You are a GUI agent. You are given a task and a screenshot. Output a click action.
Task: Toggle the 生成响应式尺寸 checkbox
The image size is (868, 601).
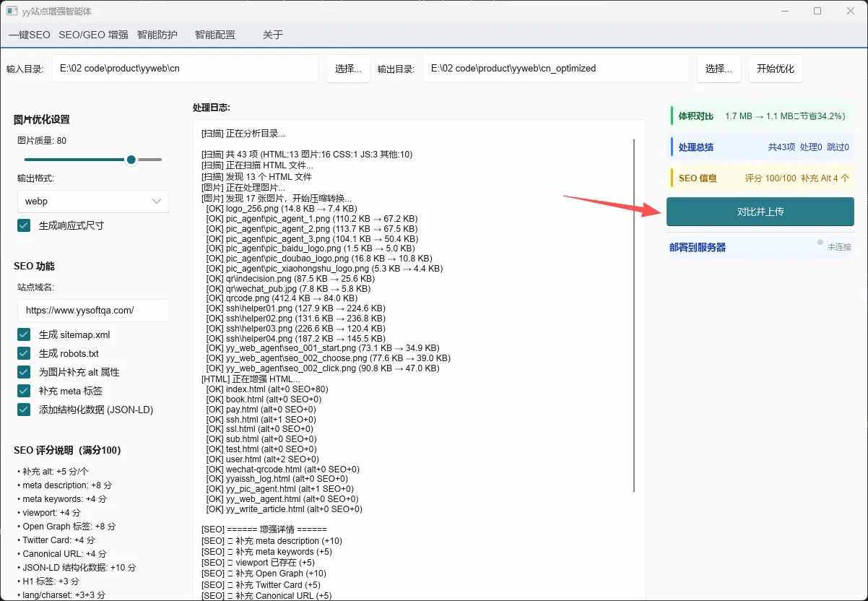[x=24, y=225]
